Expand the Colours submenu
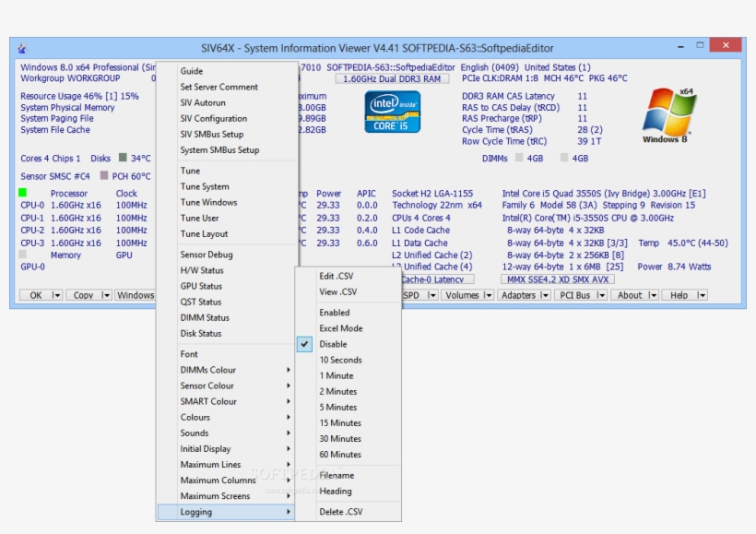Image resolution: width=756 pixels, height=534 pixels. (x=226, y=417)
